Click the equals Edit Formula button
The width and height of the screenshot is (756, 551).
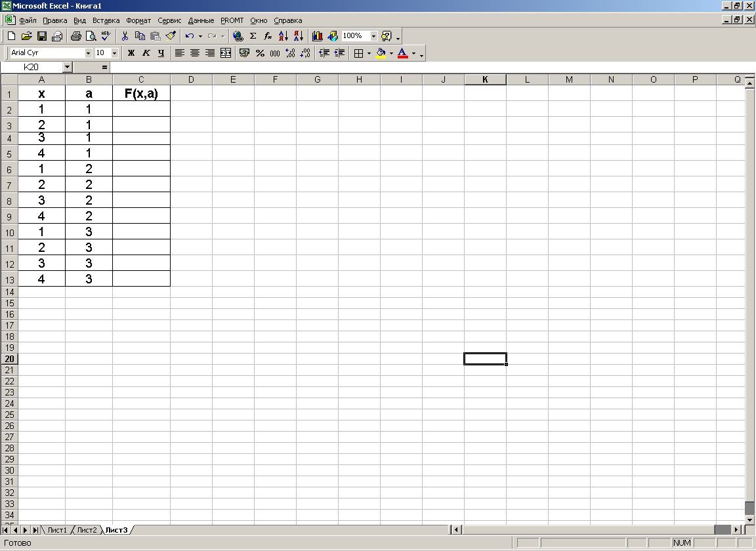pyautogui.click(x=104, y=67)
